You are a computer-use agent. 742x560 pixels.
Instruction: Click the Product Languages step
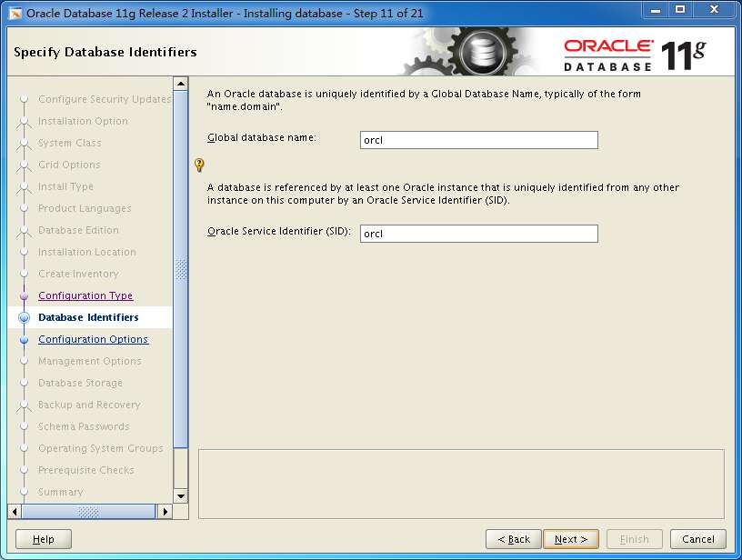[85, 208]
